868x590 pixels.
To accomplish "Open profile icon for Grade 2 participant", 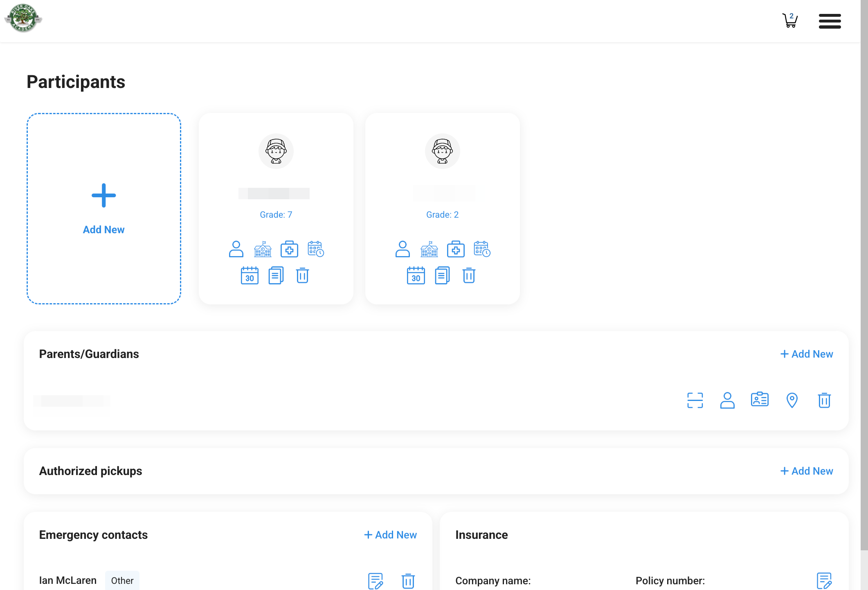I will [x=403, y=249].
